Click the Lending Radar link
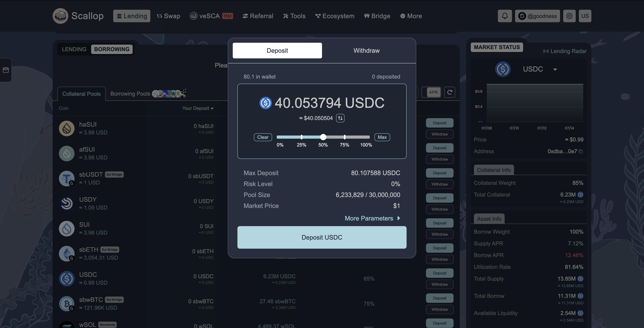644x328 pixels. click(x=565, y=51)
